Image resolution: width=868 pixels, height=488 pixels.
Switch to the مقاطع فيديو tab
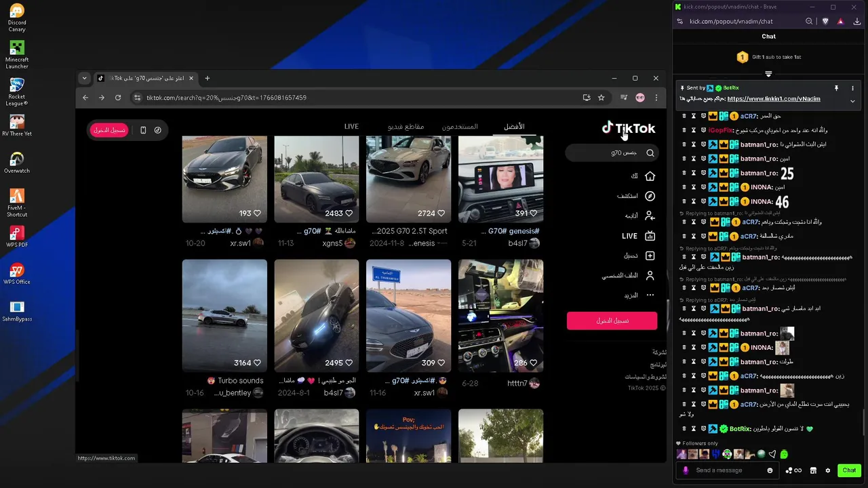pyautogui.click(x=406, y=127)
